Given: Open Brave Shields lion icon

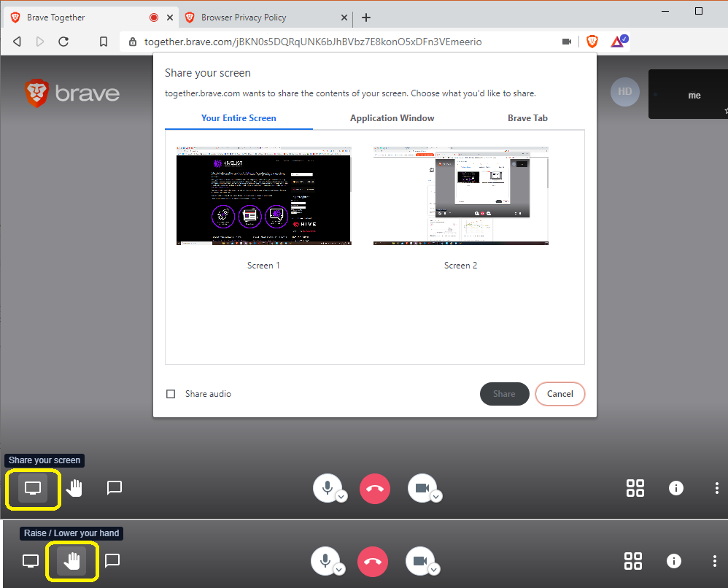Looking at the screenshot, I should click(592, 42).
